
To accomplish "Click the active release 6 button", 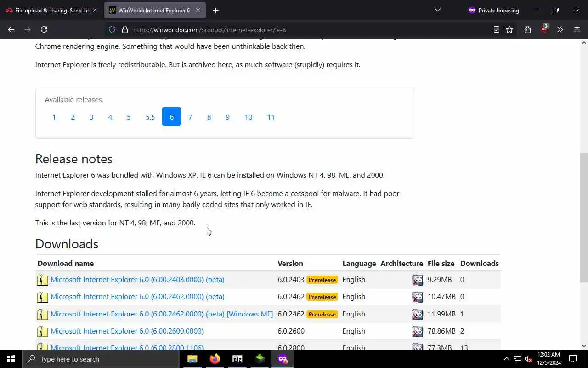I will 171,117.
